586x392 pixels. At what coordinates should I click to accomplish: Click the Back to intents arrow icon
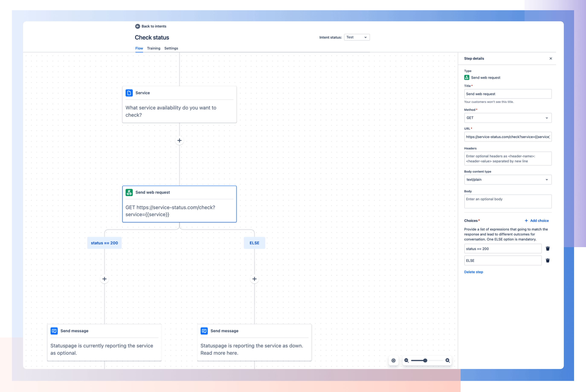138,26
